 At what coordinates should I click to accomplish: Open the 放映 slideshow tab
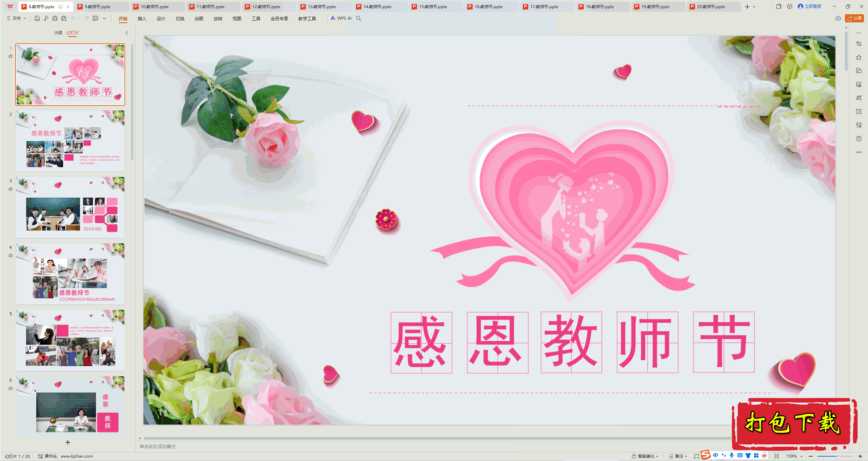coord(218,19)
